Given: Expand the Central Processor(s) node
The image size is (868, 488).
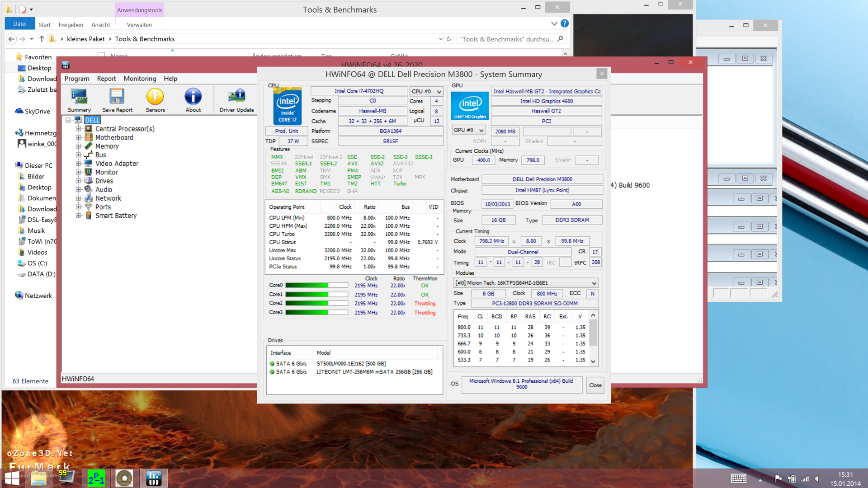Looking at the screenshot, I should pos(78,129).
